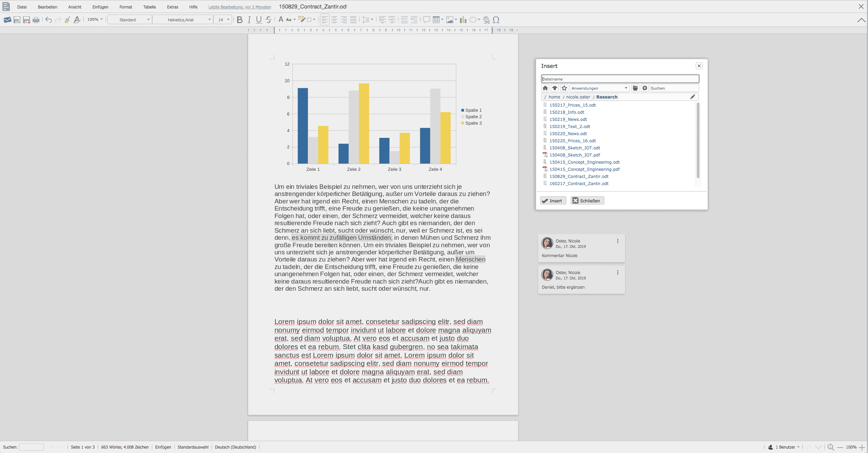Insert a chart
The width and height of the screenshot is (868, 453).
click(x=463, y=19)
